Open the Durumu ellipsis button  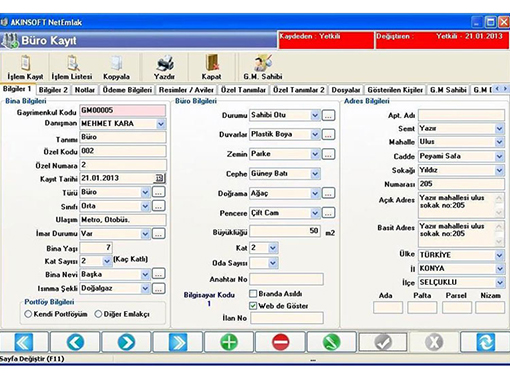coord(329,115)
